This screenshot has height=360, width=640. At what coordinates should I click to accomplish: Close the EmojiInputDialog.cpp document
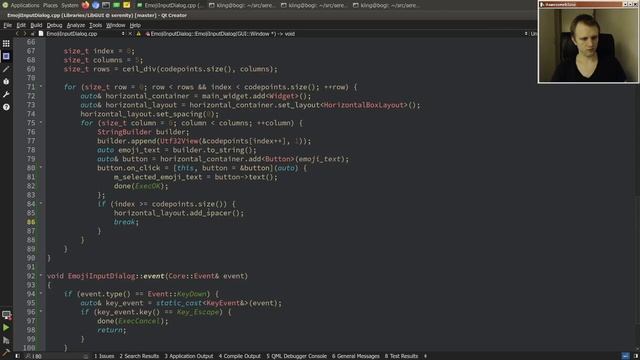(x=130, y=34)
